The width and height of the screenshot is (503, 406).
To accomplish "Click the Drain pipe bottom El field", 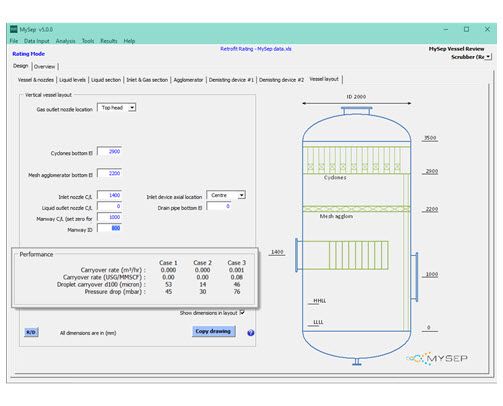I will [x=219, y=206].
